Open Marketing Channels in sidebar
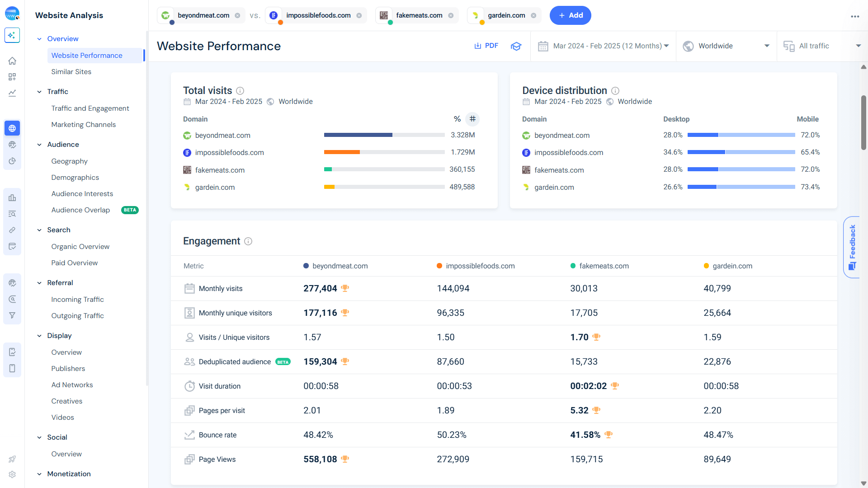 (83, 125)
